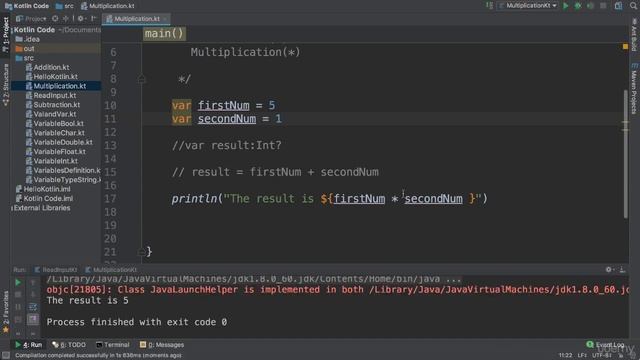Collapse the Kotlin Code project root
Viewport: 640px width, 360px height.
[12, 30]
